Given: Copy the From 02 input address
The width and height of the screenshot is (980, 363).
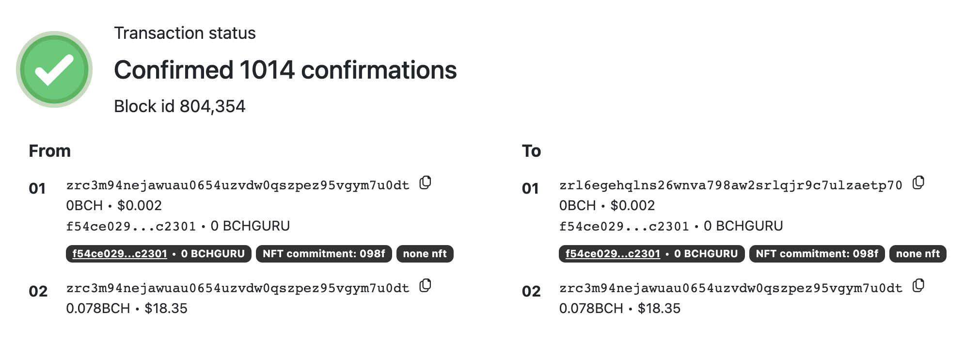Looking at the screenshot, I should point(425,286).
